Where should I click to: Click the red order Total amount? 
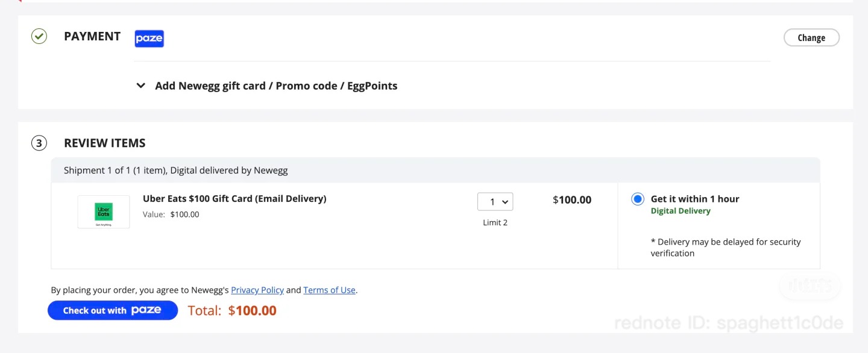(252, 311)
